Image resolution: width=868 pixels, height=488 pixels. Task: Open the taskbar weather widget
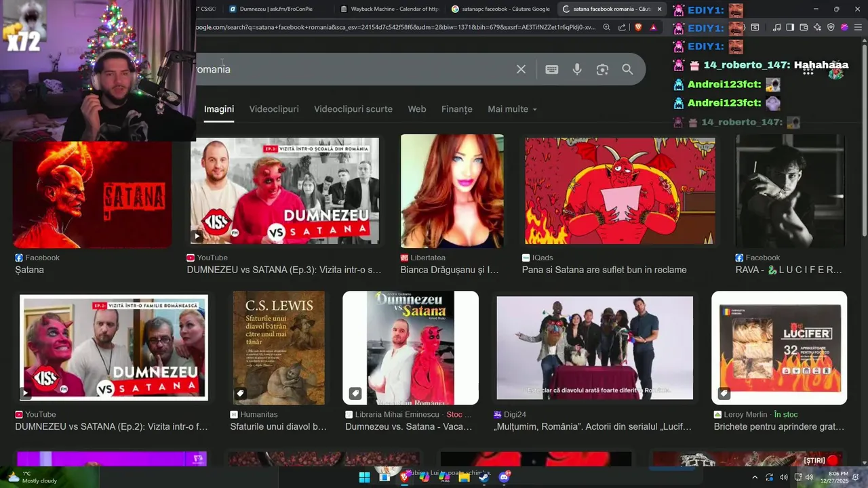coord(33,477)
